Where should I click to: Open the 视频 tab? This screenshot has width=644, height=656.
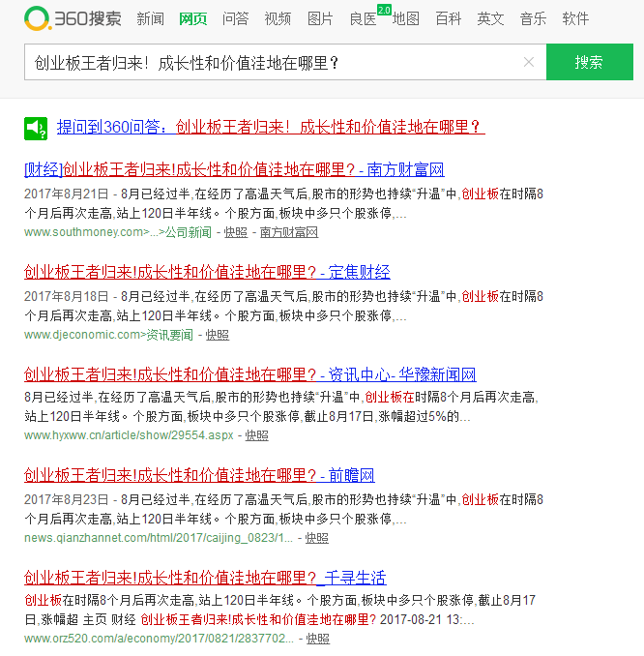[278, 18]
